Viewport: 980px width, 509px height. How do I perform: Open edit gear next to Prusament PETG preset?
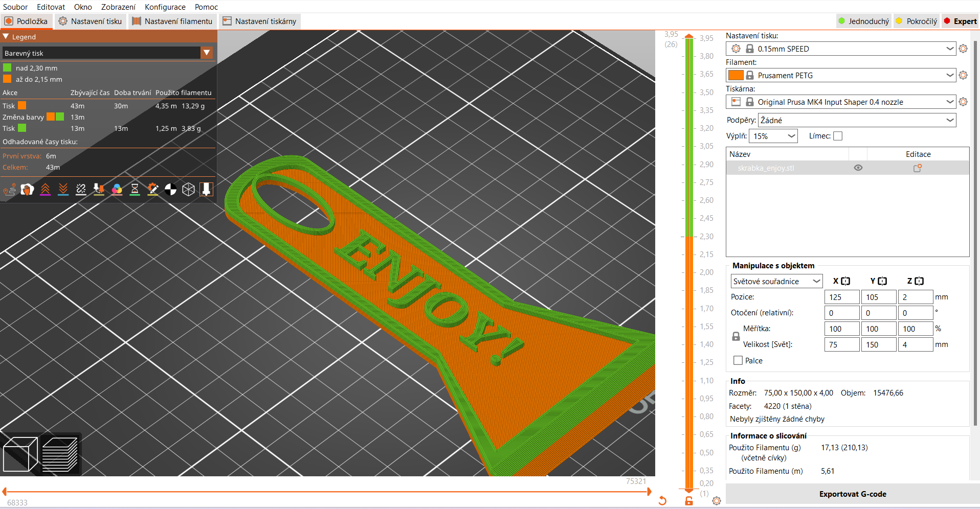point(963,75)
